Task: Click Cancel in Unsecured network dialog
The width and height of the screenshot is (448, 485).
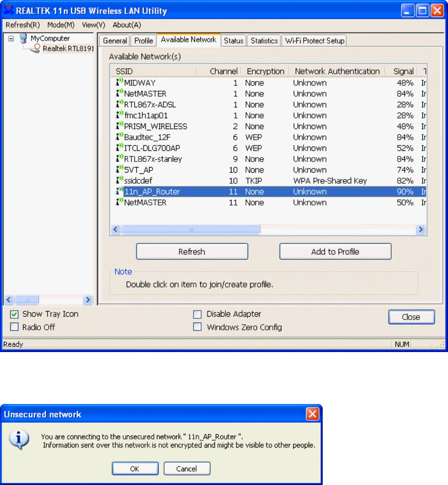Action: (x=187, y=469)
